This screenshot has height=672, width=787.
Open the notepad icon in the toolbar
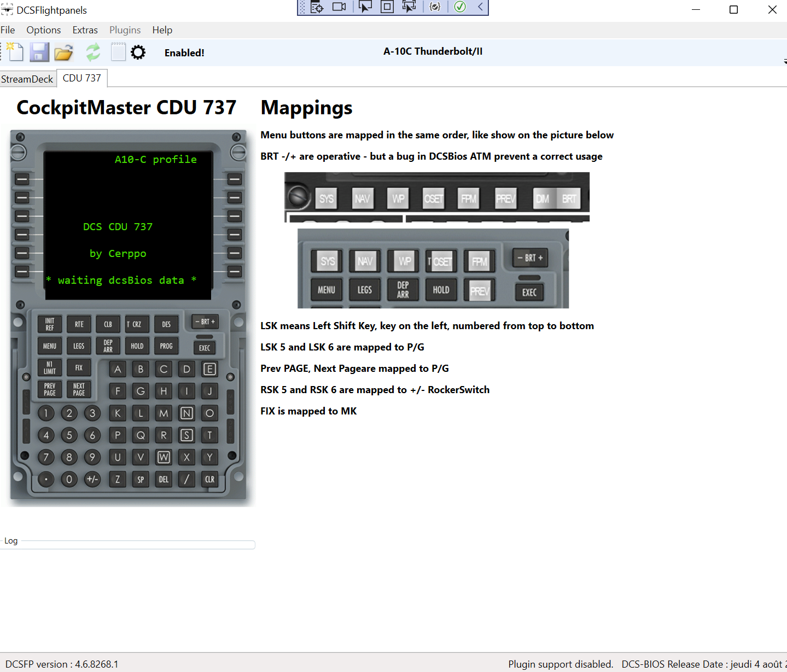pyautogui.click(x=118, y=52)
